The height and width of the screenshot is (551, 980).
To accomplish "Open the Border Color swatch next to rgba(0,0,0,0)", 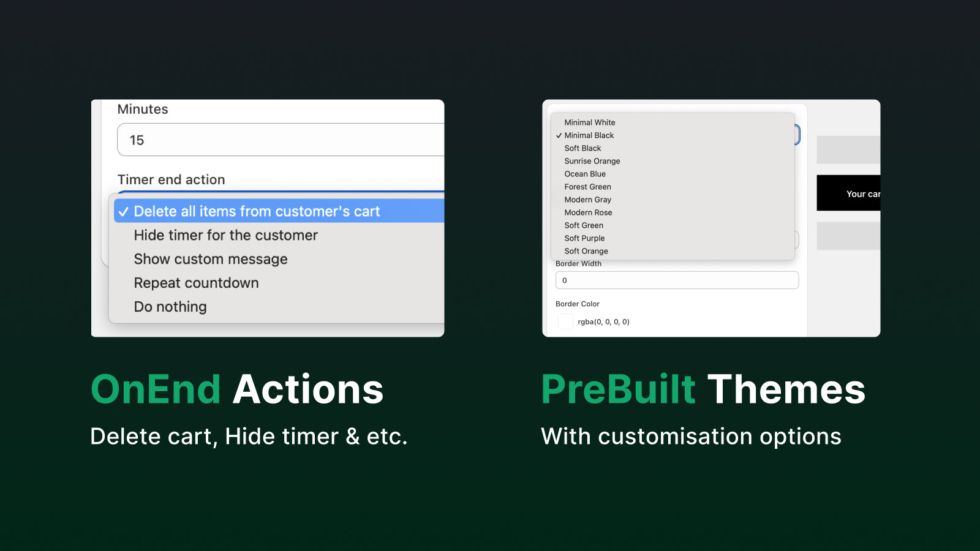I will point(565,321).
